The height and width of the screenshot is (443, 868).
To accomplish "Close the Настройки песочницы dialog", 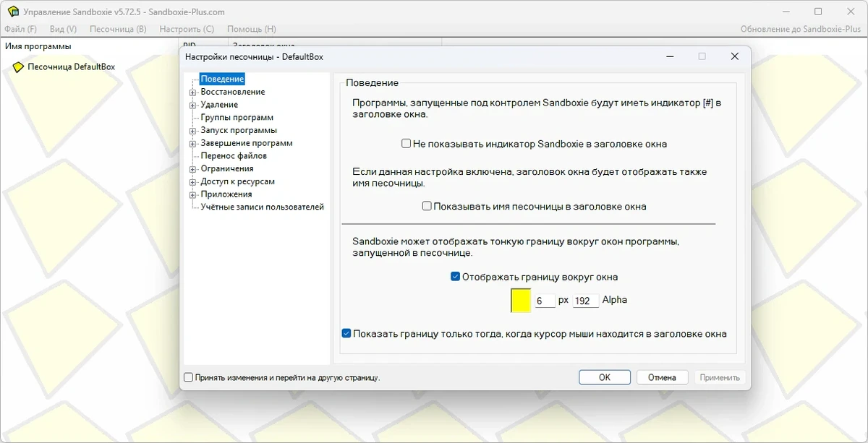I will click(x=734, y=56).
